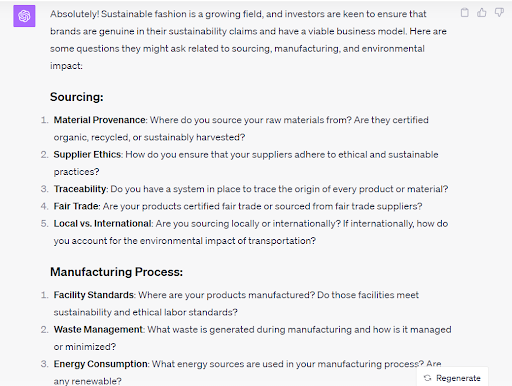512x386 pixels.
Task: Click the bold 'Supplier Ethics' term
Action: point(87,155)
